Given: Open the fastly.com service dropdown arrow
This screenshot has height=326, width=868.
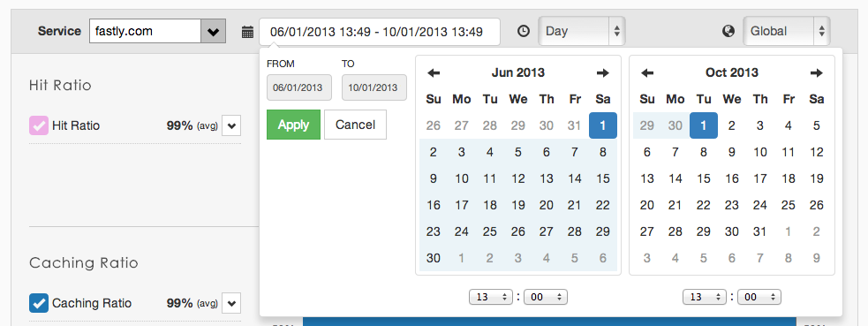Looking at the screenshot, I should pyautogui.click(x=213, y=32).
